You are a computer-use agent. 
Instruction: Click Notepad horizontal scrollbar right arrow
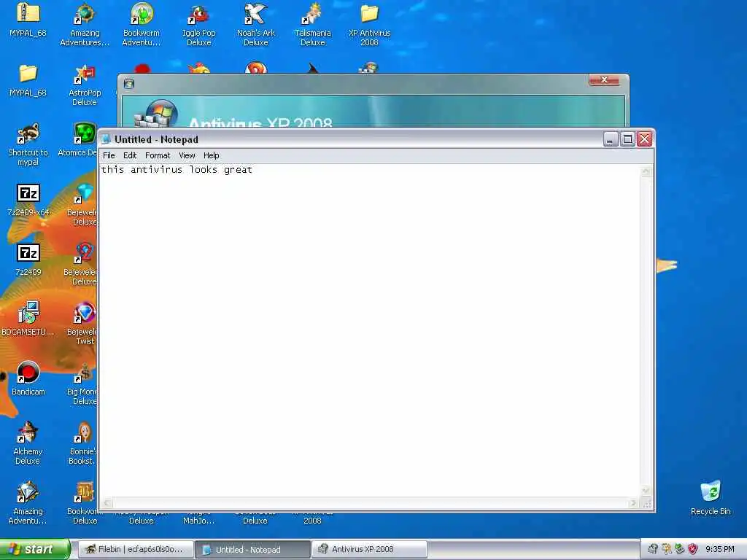click(633, 503)
